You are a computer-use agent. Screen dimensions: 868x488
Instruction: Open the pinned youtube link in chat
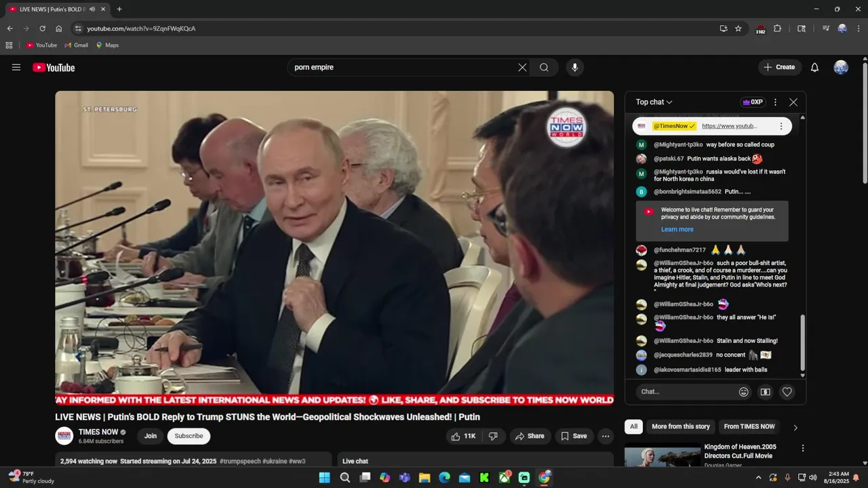[x=730, y=126]
